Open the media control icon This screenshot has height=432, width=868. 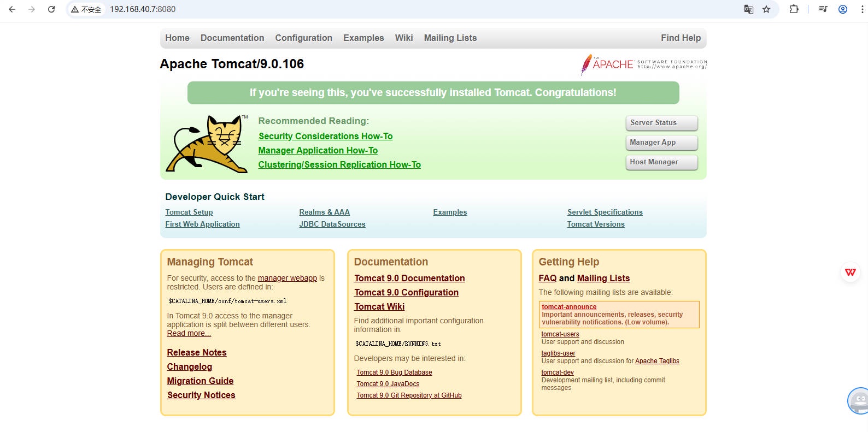click(823, 9)
